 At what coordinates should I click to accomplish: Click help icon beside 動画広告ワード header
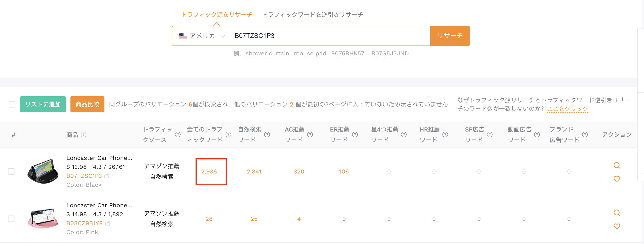click(537, 135)
